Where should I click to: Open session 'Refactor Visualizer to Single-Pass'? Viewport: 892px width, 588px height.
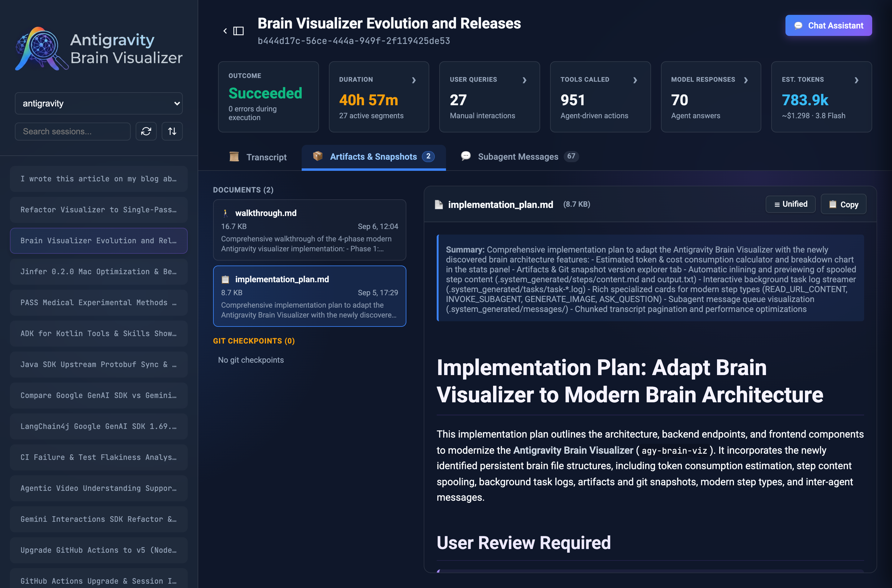pyautogui.click(x=99, y=210)
